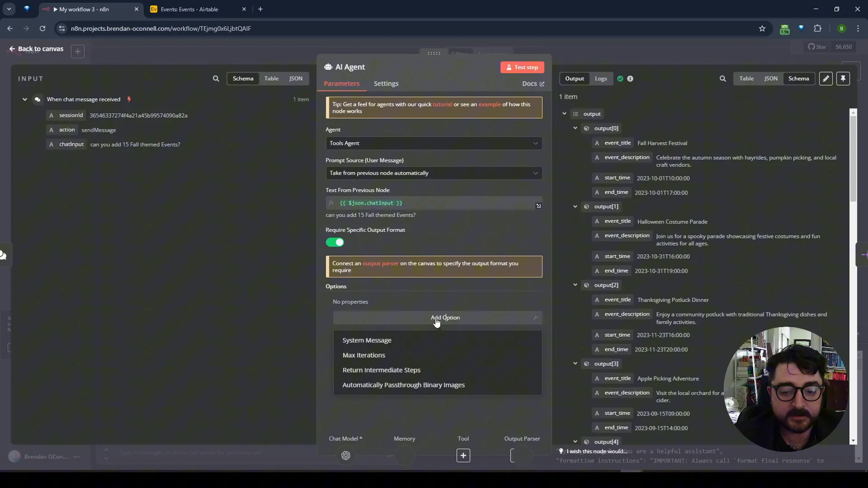
Task: Open the Agent dropdown showing Tools Agent
Action: tap(434, 143)
